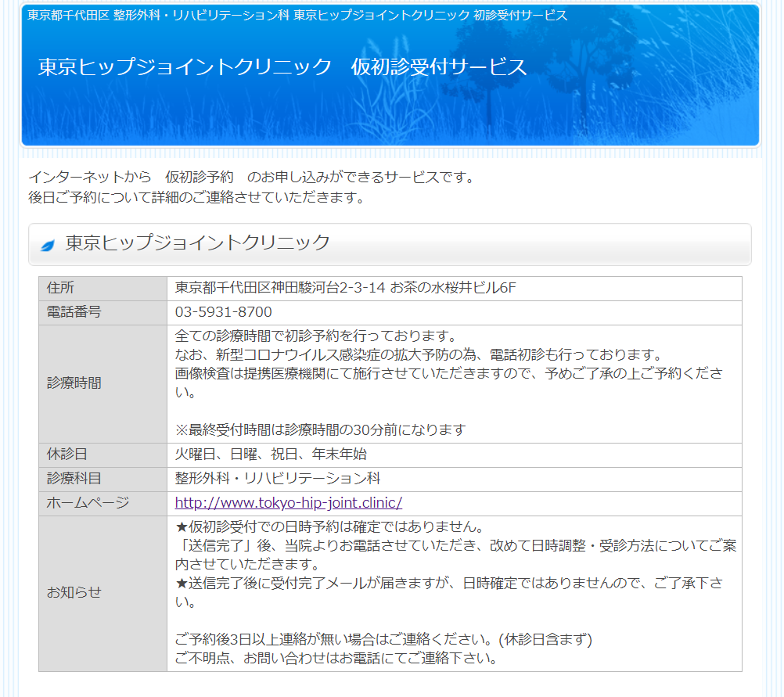Click the line about 新型コロナウイルス感染症 phone consultations

[x=419, y=354]
